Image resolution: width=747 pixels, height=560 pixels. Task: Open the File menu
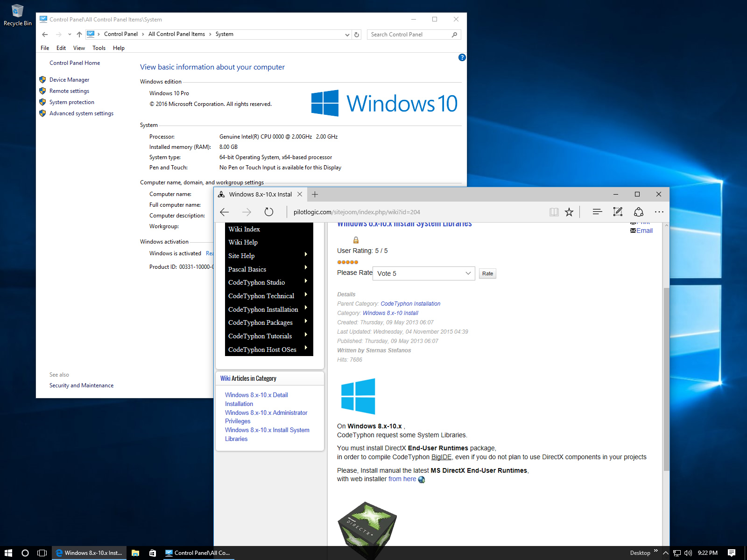pyautogui.click(x=45, y=48)
